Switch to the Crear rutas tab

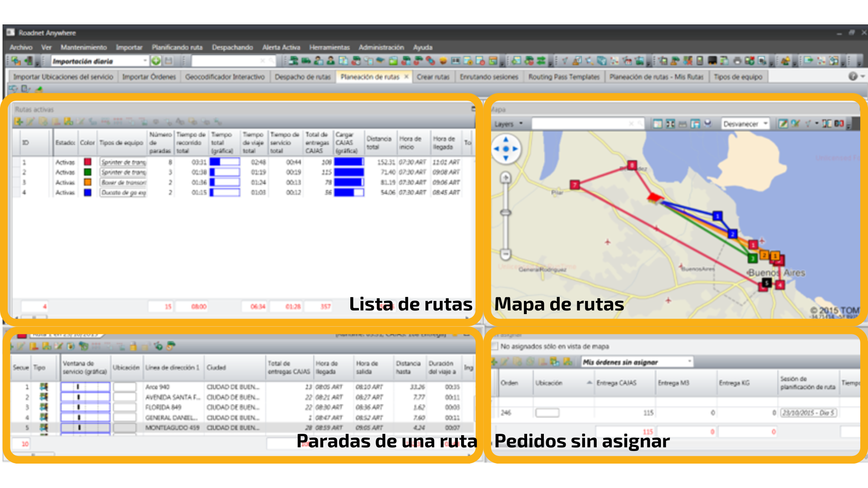point(433,77)
